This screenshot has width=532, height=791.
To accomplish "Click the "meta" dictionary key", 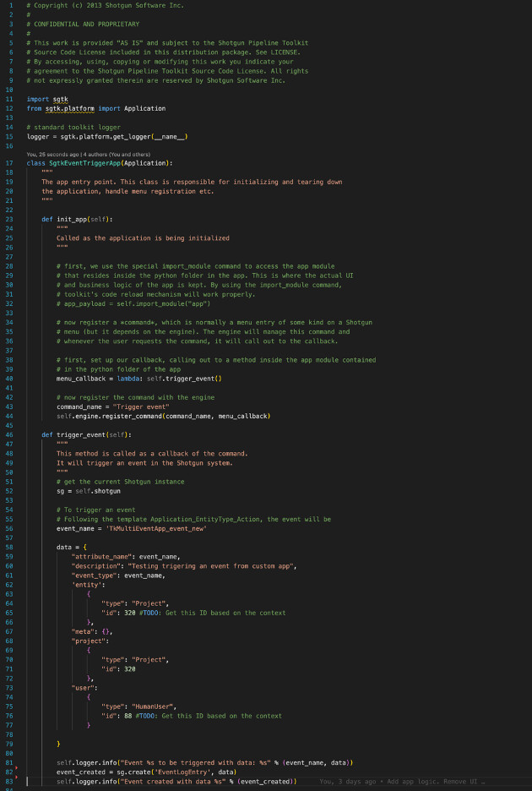I will 83,631.
